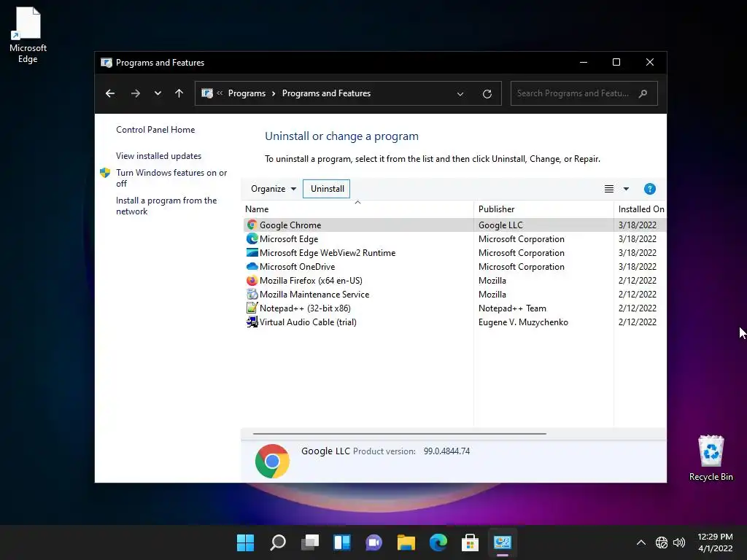The width and height of the screenshot is (747, 560).
Task: Open Microsoft Store from the taskbar
Action: [x=471, y=542]
